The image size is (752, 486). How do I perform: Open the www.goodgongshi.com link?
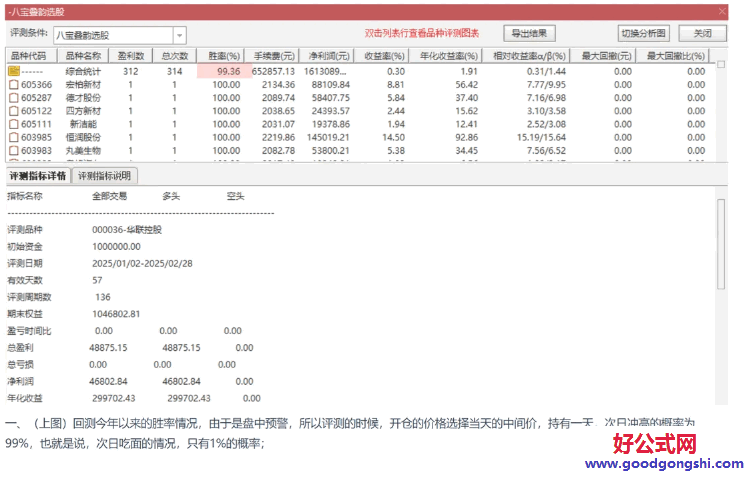click(x=664, y=463)
